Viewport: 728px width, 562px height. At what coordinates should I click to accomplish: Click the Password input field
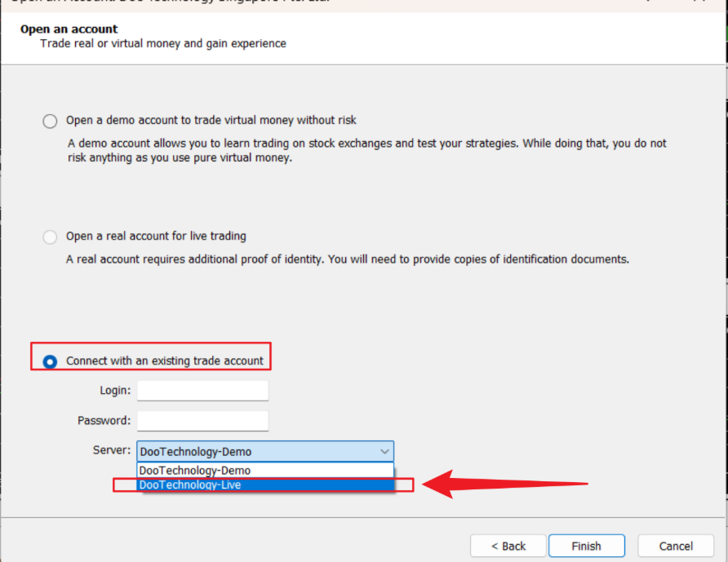tap(202, 421)
